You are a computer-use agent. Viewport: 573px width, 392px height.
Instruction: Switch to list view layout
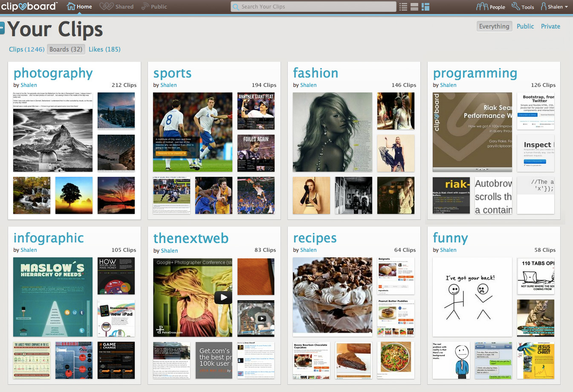[403, 7]
